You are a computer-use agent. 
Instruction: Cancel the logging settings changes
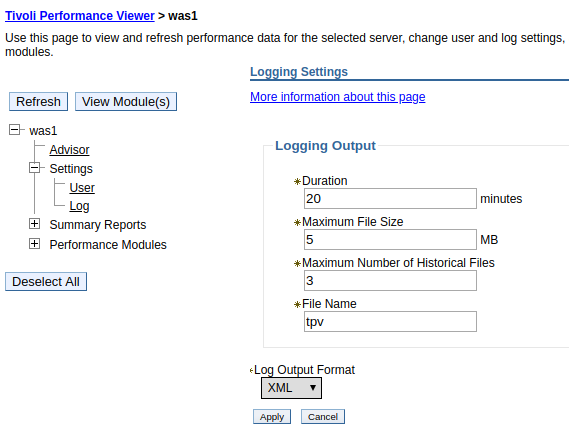pyautogui.click(x=323, y=417)
